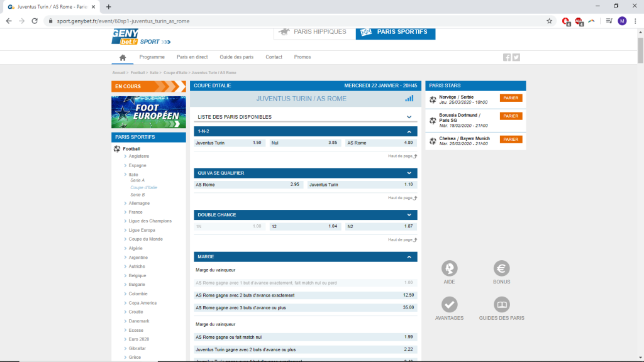Image resolution: width=644 pixels, height=362 pixels.
Task: Pick AS Rome wins by 2 goals exactly
Action: point(306,295)
